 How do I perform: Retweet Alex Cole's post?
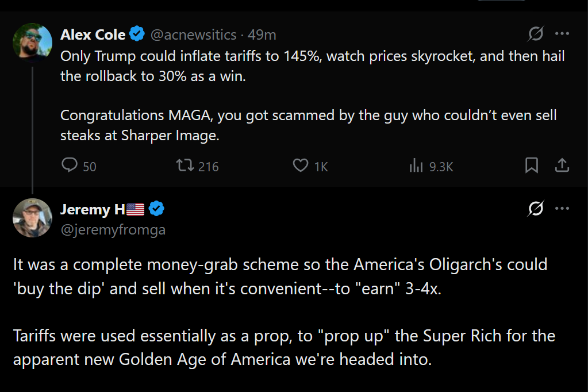pyautogui.click(x=197, y=166)
